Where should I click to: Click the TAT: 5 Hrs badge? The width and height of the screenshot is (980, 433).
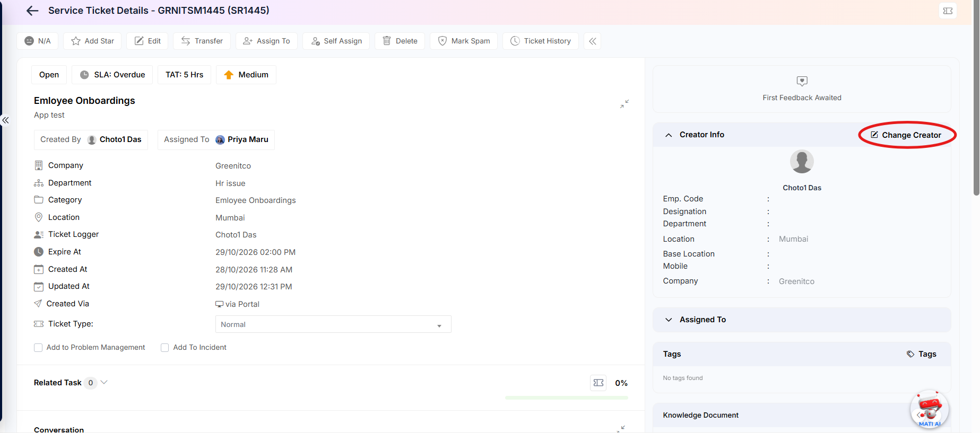click(184, 75)
